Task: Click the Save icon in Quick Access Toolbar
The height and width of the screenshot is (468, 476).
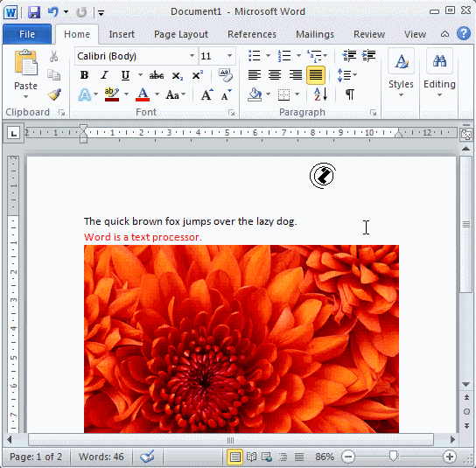Action: [x=34, y=12]
